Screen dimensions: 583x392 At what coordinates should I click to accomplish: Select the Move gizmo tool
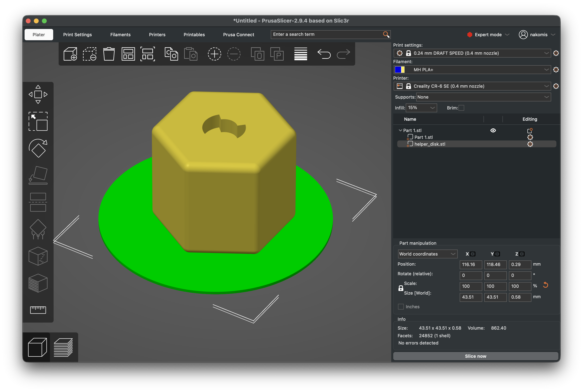[38, 94]
